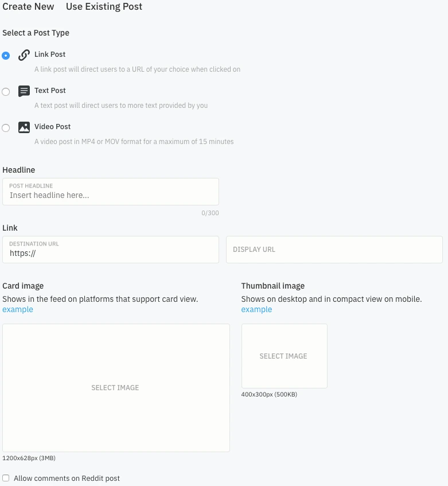Click the Link Post option row
The image size is (448, 486).
(50, 55)
